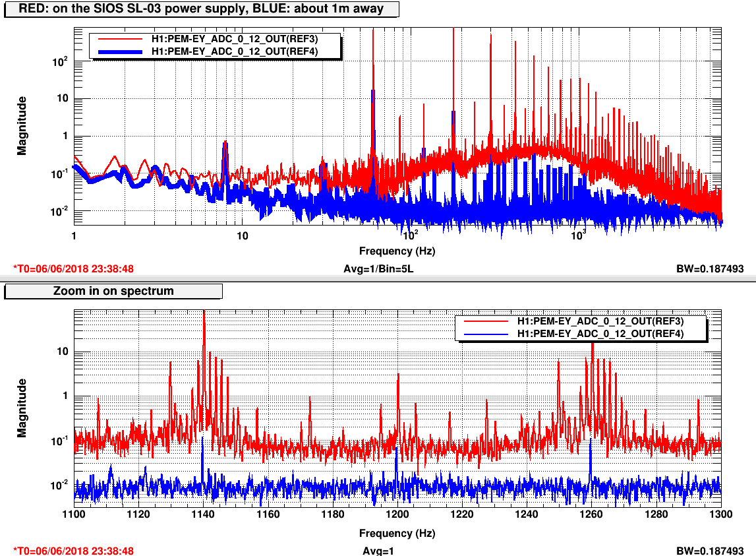The height and width of the screenshot is (556, 756).
Task: Select the red REF3 line sample in lower legend
Action: [x=486, y=322]
